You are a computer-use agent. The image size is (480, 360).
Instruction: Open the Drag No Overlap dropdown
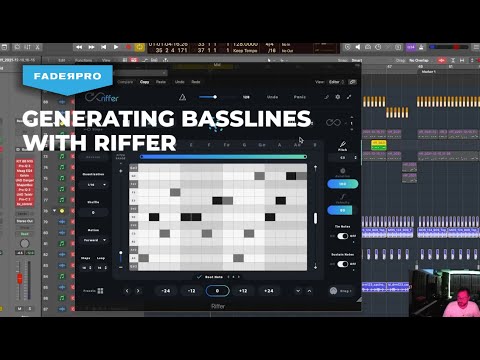coord(419,60)
